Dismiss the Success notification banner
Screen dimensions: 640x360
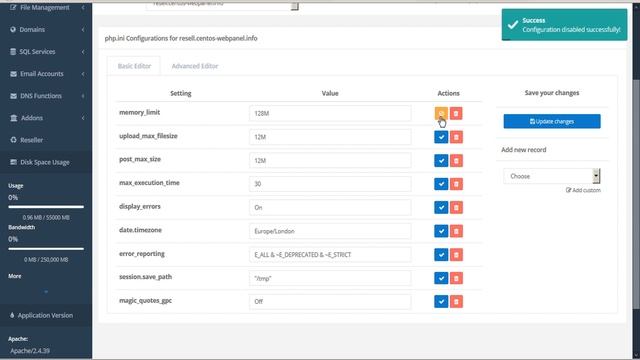564,25
